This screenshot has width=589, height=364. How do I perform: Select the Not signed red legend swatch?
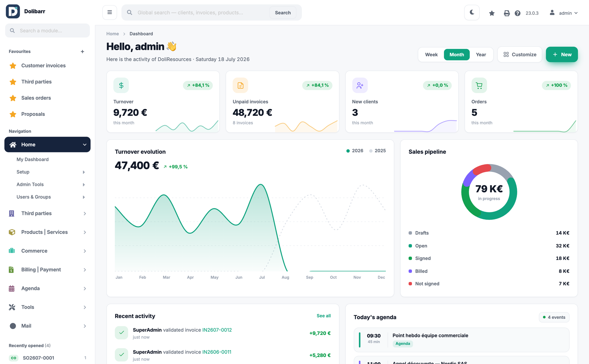pos(410,284)
